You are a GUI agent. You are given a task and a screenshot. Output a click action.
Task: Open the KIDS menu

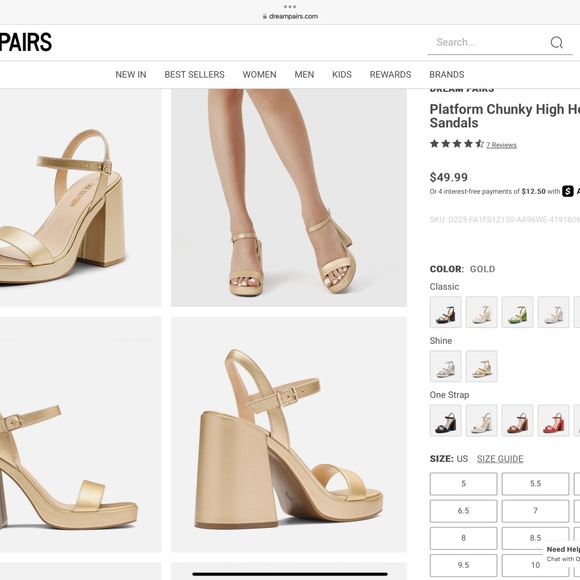click(342, 74)
